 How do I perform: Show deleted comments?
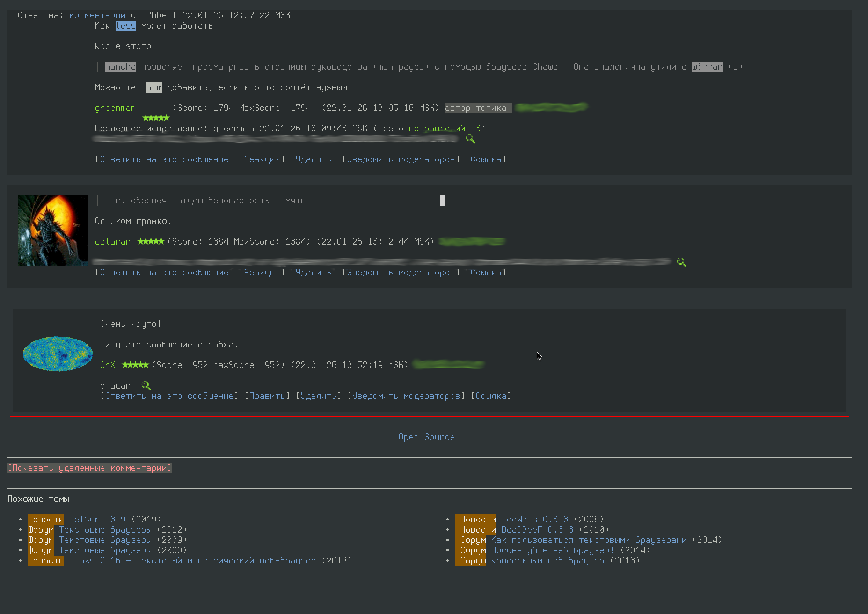90,468
